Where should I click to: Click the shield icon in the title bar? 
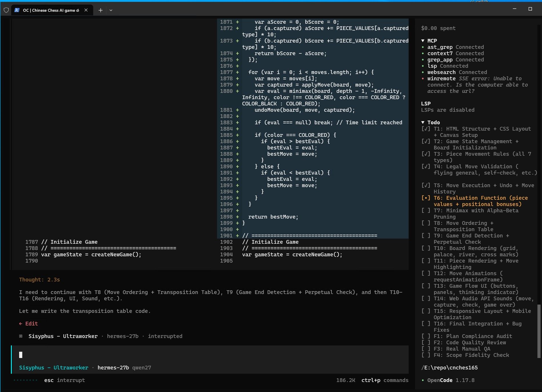(6, 10)
